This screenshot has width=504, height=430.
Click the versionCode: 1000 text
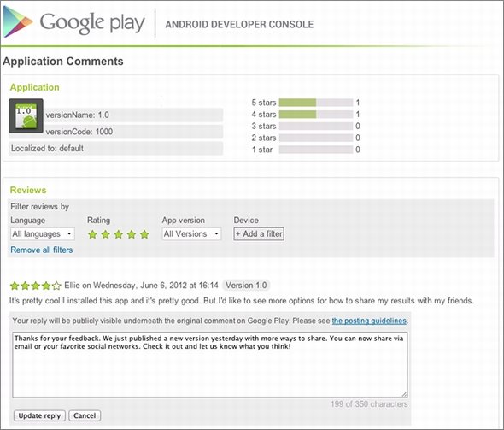pyautogui.click(x=79, y=132)
